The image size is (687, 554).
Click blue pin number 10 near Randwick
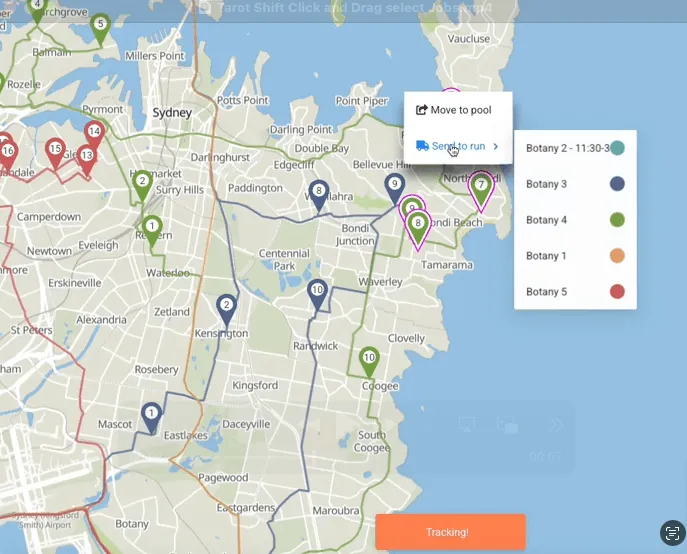317,295
